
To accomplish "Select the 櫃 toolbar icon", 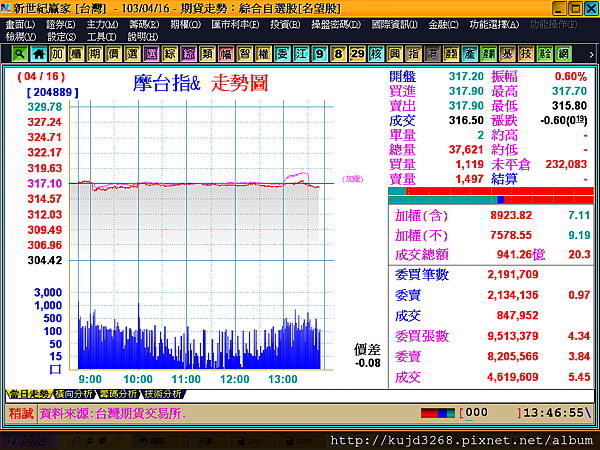I will [76, 54].
